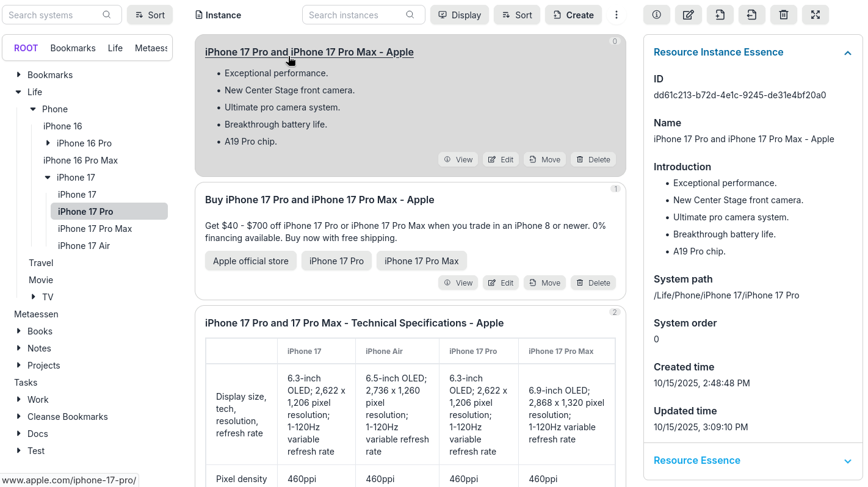
Task: Click the add-file icon in detail toolbar
Action: pos(720,15)
